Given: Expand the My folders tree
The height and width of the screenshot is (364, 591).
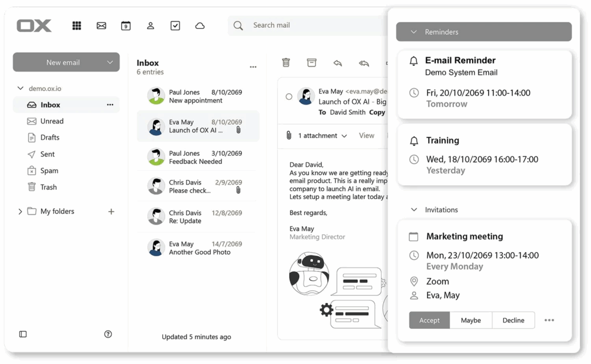Looking at the screenshot, I should 20,212.
